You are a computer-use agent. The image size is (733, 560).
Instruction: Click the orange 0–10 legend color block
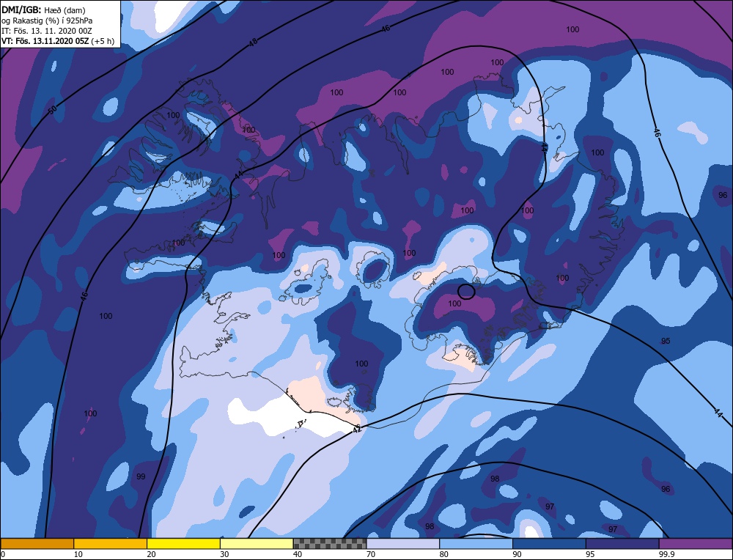[37, 543]
